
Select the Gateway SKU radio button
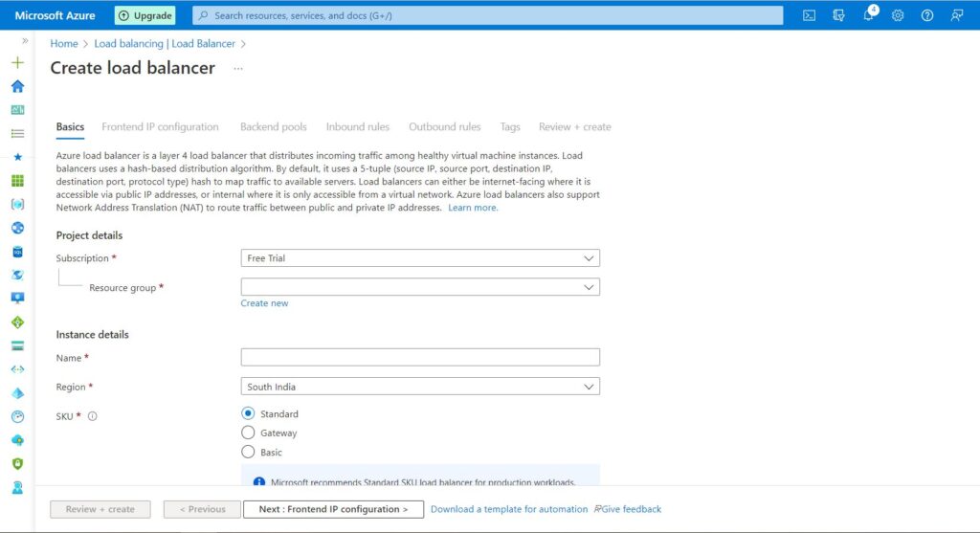248,433
